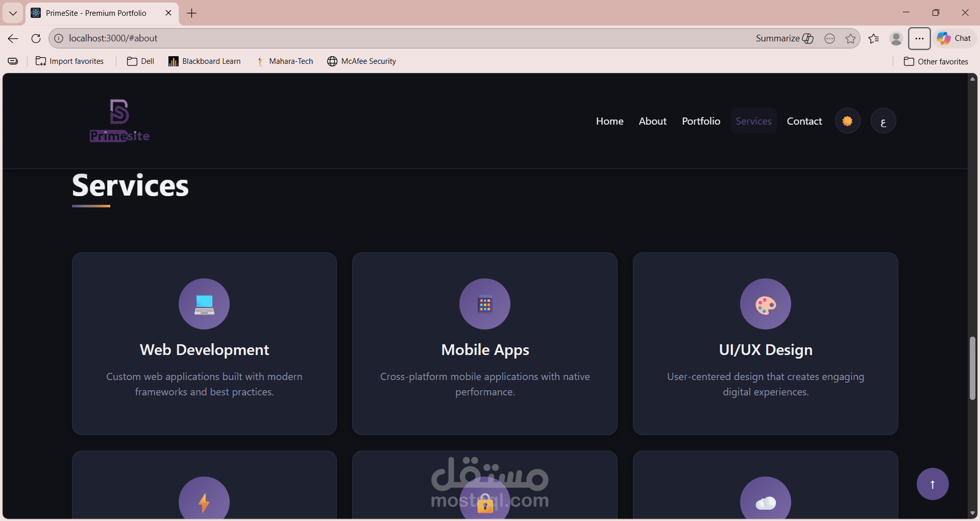
Task: Select the PrimeSite - Premium Portfolio tab
Action: coord(95,13)
